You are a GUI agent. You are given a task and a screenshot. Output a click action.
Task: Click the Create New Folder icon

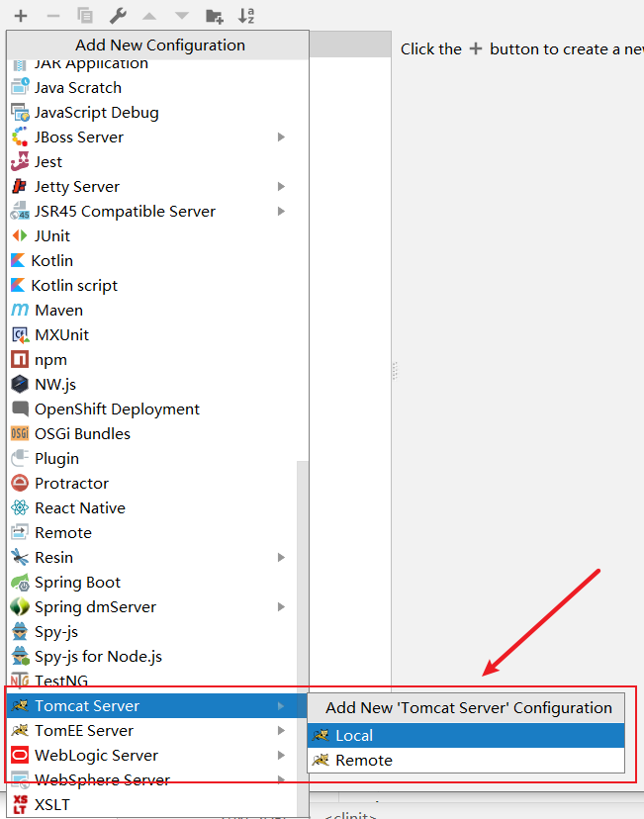214,16
